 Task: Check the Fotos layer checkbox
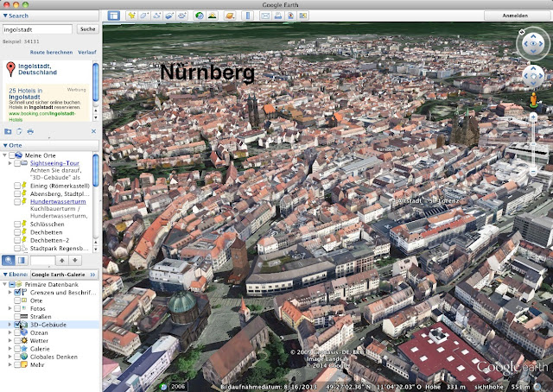[x=17, y=308]
